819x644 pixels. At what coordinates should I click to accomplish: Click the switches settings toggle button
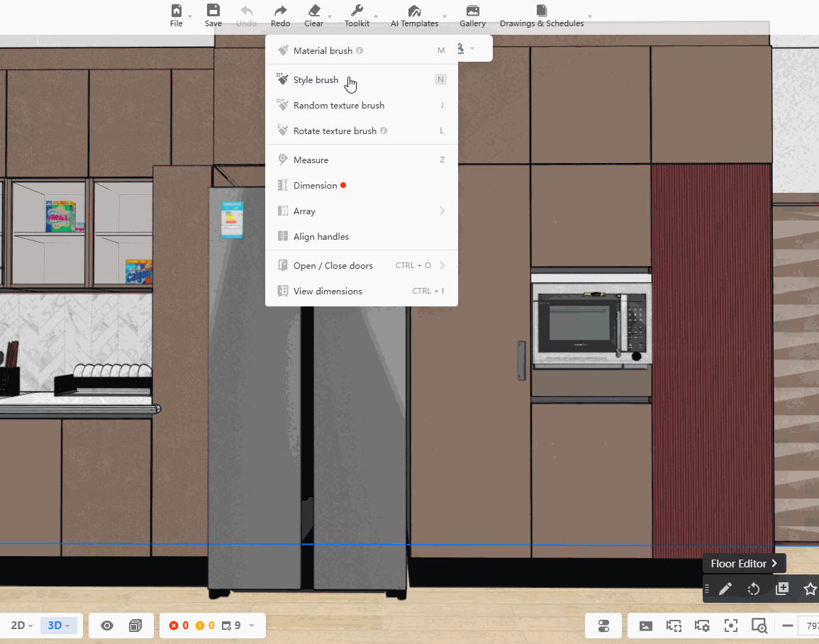(603, 626)
